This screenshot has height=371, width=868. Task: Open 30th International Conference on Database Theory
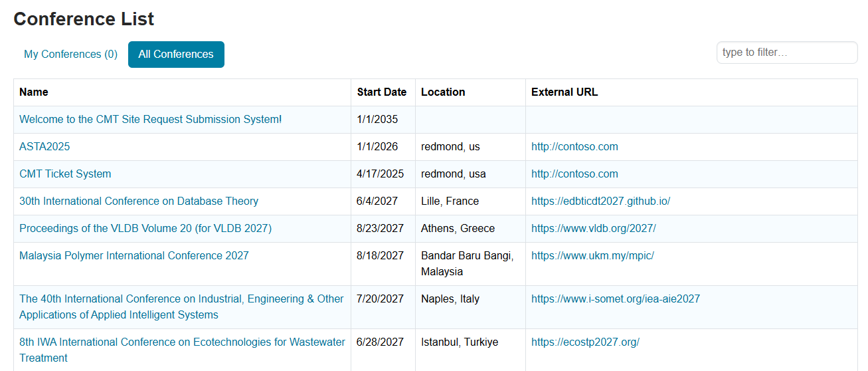pyautogui.click(x=139, y=201)
